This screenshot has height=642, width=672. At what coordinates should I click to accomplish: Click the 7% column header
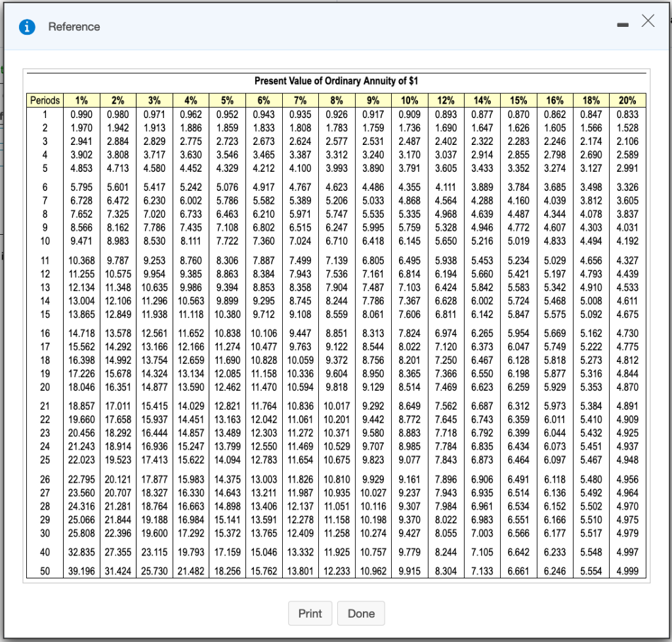click(300, 100)
